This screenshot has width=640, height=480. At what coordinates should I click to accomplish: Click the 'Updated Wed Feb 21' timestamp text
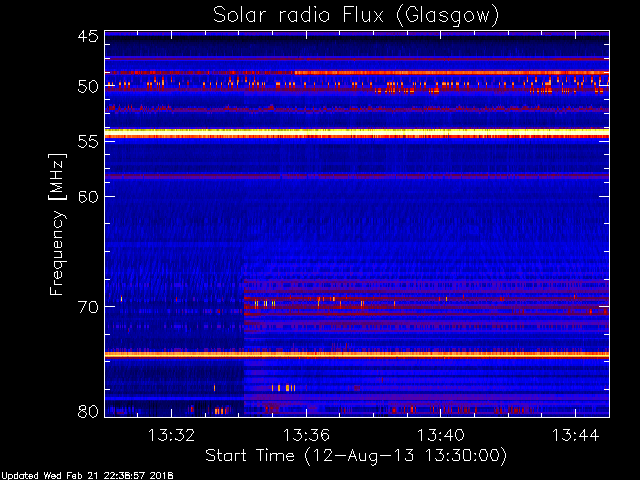[87, 476]
